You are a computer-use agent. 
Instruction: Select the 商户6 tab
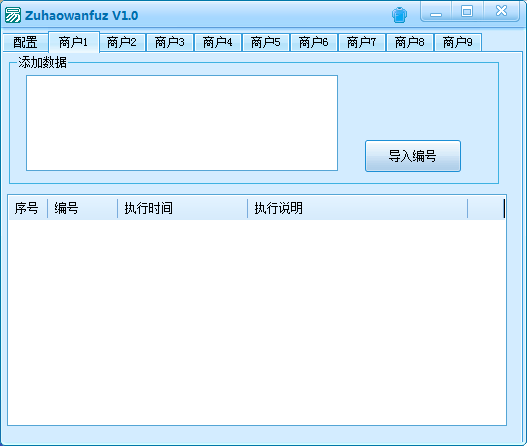click(x=314, y=42)
